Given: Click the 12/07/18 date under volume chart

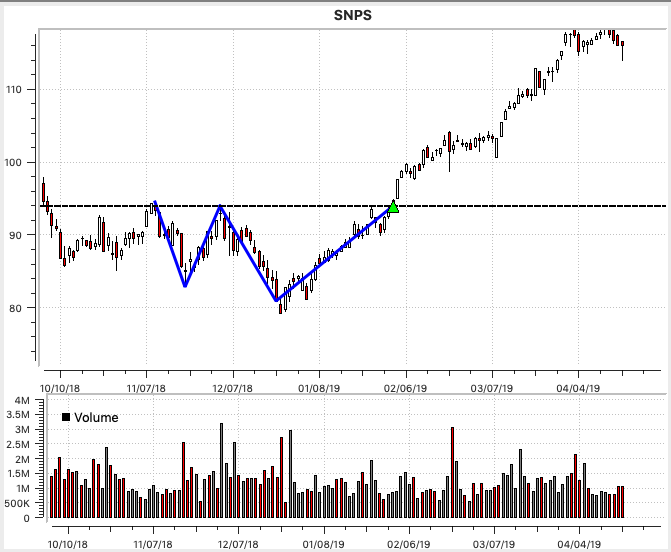Looking at the screenshot, I should tap(238, 545).
